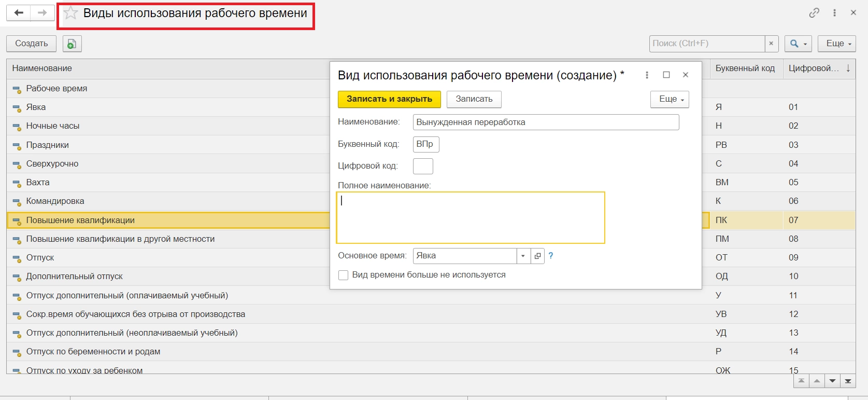Click the Цифровой код input field
The height and width of the screenshot is (400, 868).
pos(423,166)
